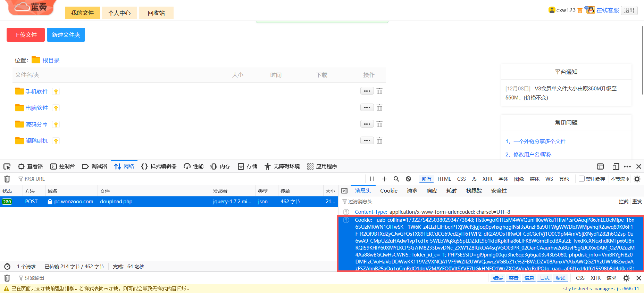This screenshot has width=644, height=293.
Task: Pause network recording
Action: coord(372,179)
